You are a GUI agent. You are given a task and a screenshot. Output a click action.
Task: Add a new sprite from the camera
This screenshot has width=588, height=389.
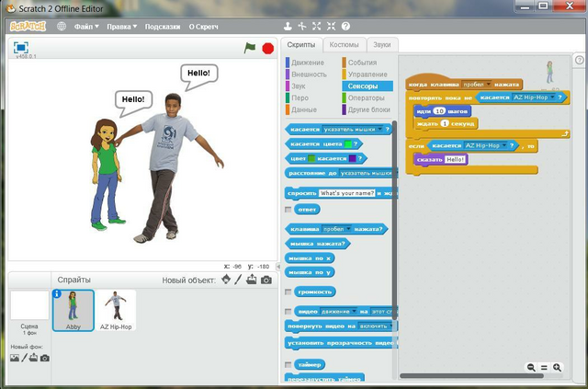[266, 280]
